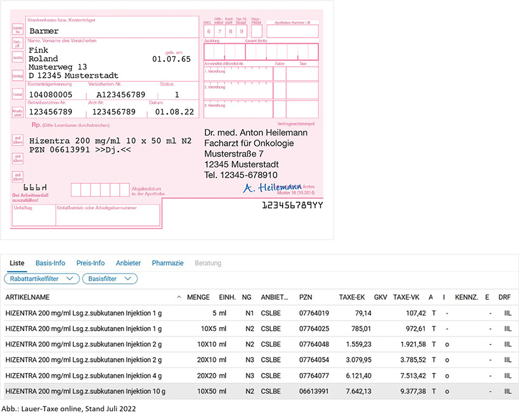Viewport: 519px width, 420px height.
Task: Click the EINH. column header
Action: tap(227, 297)
